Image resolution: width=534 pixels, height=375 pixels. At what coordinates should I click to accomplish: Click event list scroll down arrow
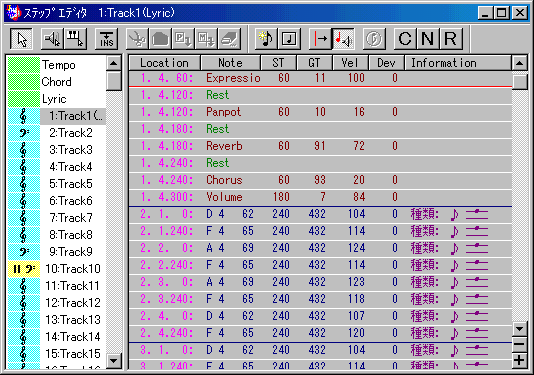520,329
